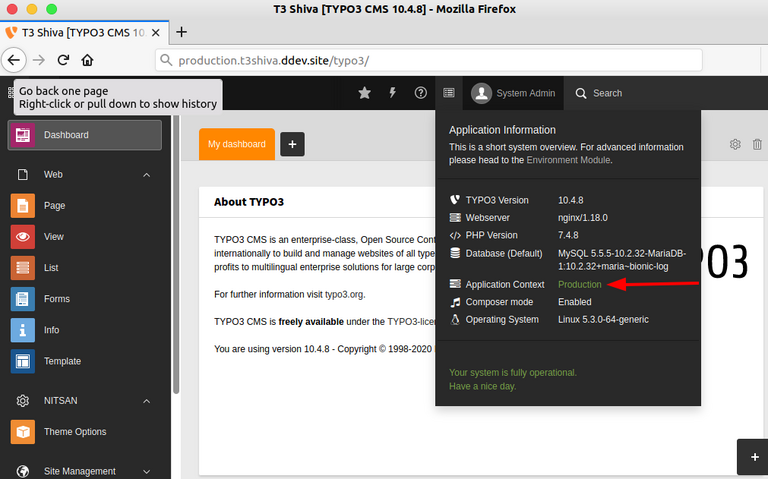Collapse the NITSAN module group
The width and height of the screenshot is (768, 479).
tap(146, 401)
